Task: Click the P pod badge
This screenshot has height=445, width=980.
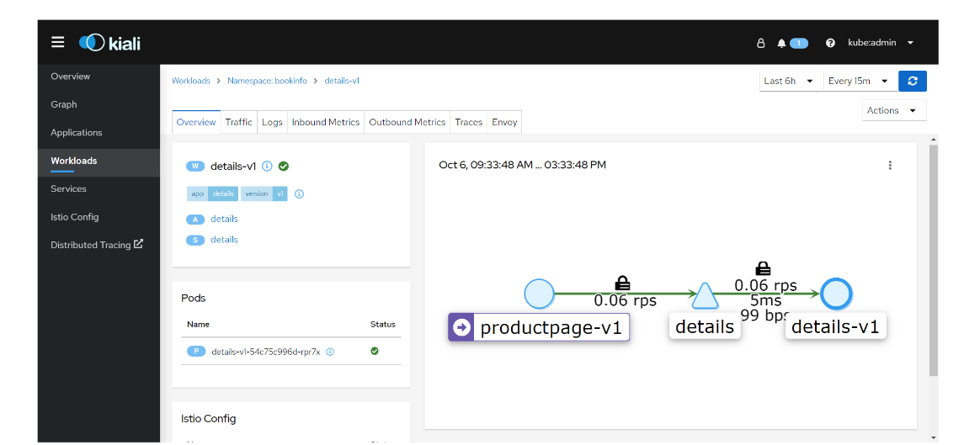Action: pos(196,352)
